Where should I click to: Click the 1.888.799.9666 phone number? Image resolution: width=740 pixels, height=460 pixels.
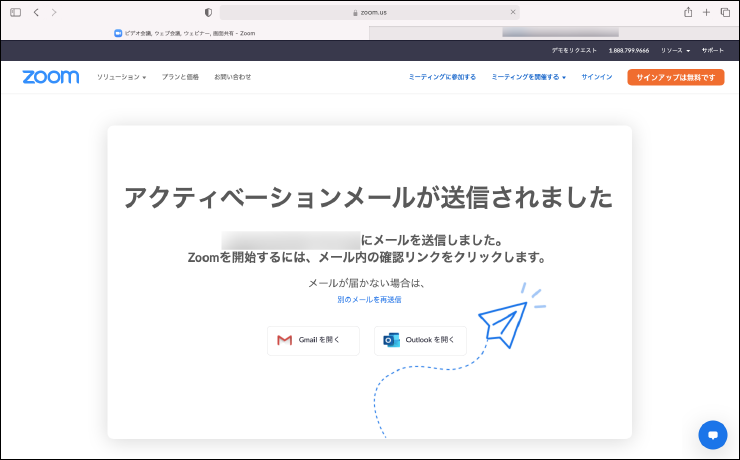coord(629,50)
